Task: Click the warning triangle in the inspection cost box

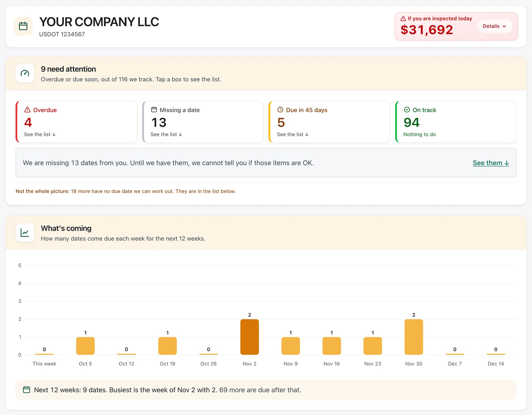Action: tap(403, 19)
